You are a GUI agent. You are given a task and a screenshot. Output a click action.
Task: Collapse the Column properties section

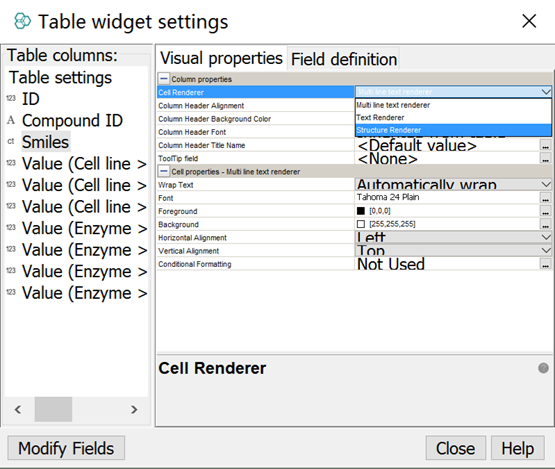[164, 79]
